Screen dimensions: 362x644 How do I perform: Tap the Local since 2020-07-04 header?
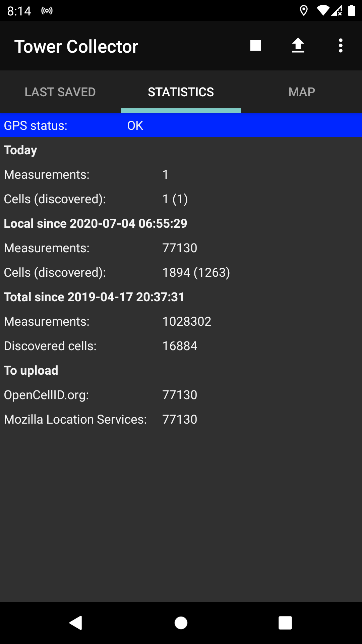coord(96,223)
